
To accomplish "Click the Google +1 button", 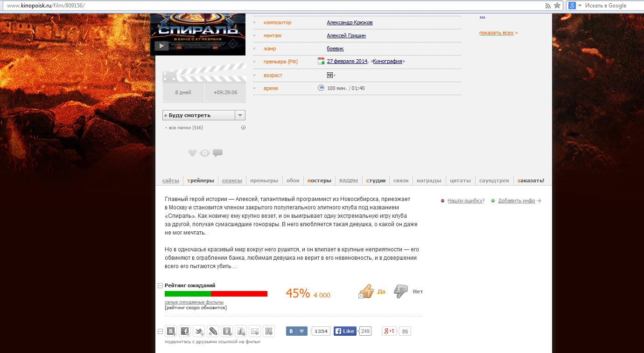I will [x=389, y=331].
